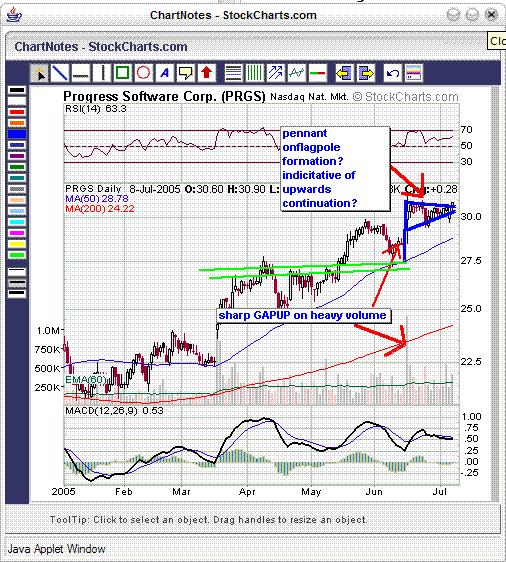Pick the black color swatch

[x=17, y=90]
